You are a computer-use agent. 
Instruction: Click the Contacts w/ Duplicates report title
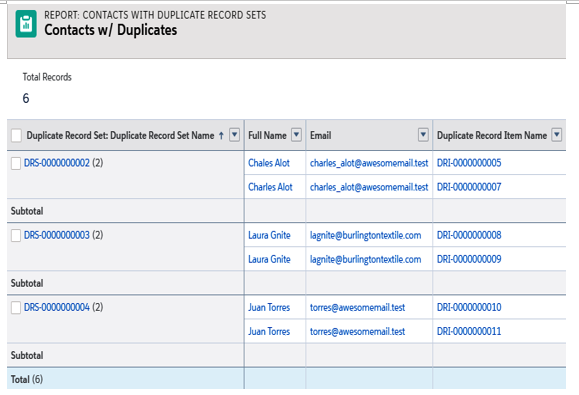[x=111, y=30]
